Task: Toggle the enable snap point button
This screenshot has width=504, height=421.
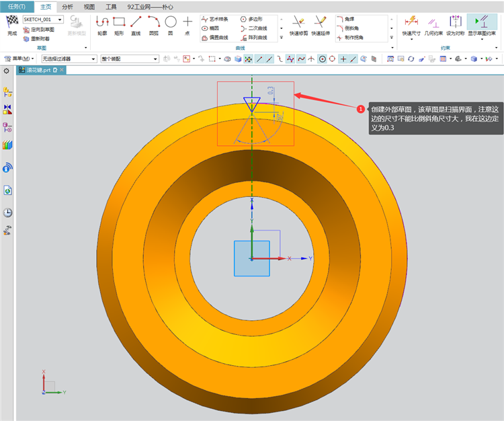Action: coord(249,59)
